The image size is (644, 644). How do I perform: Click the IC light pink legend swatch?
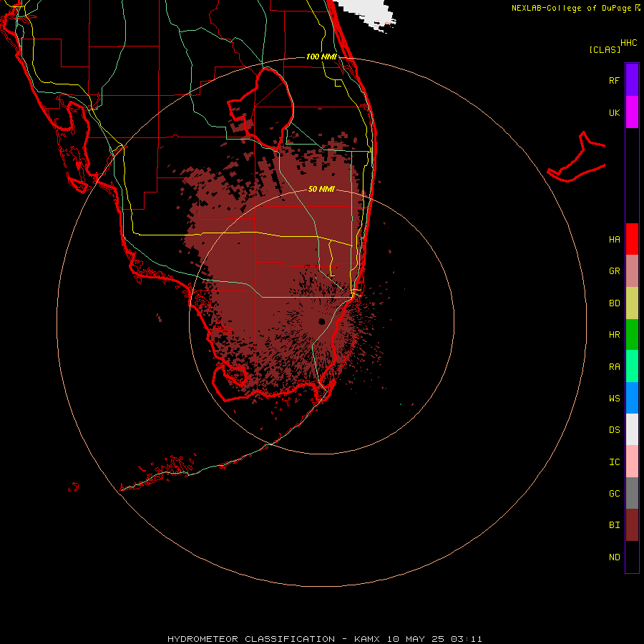click(x=632, y=462)
